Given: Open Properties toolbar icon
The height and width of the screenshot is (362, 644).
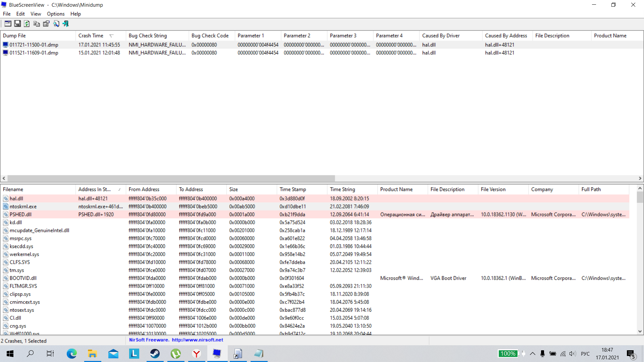Looking at the screenshot, I should 46,23.
